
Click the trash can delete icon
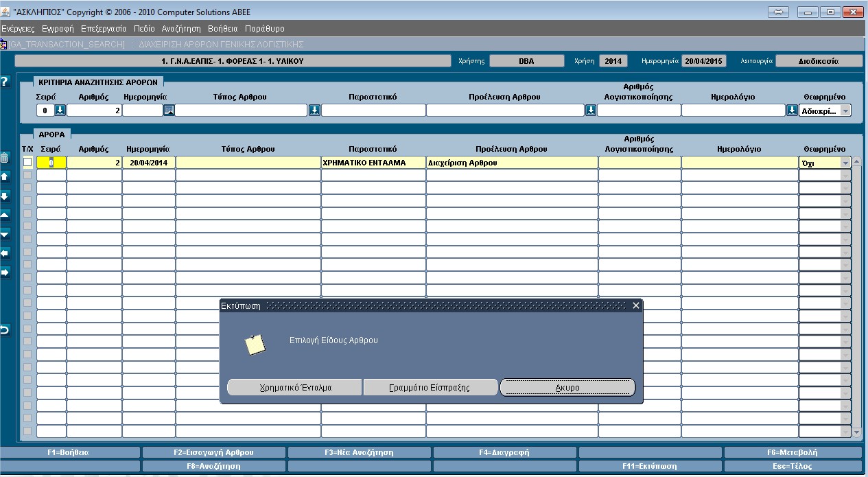point(4,158)
